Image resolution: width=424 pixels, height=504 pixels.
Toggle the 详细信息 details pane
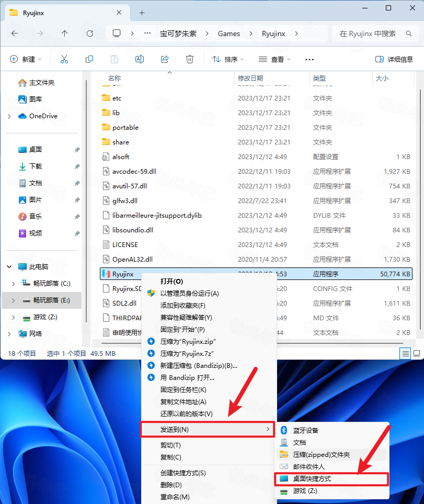(x=394, y=59)
